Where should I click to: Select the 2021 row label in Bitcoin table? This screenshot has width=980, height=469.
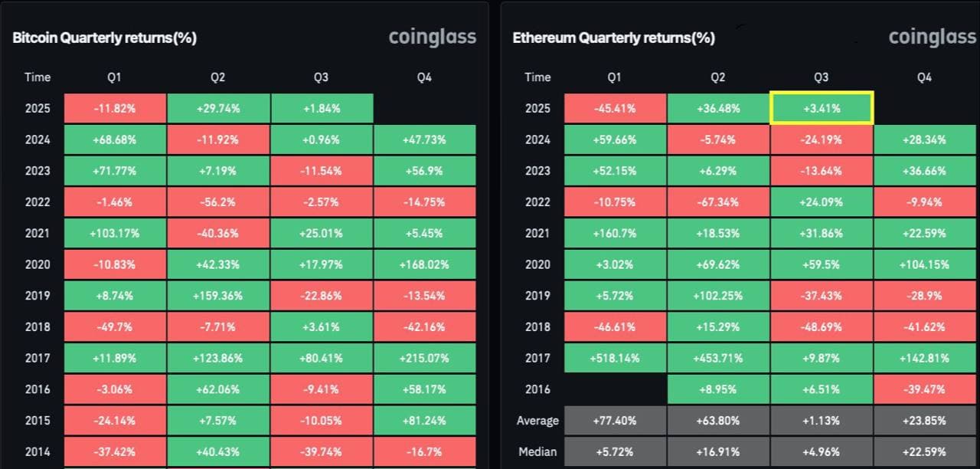pos(38,233)
